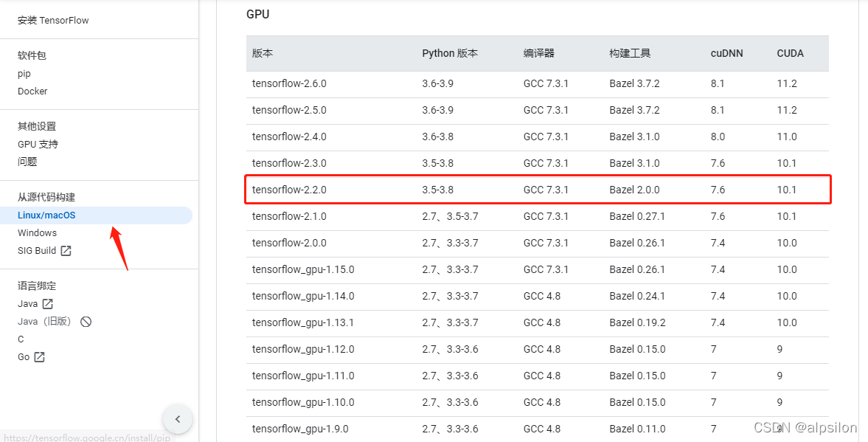Click Bazel 0.11.0 build tool cell
The height and width of the screenshot is (442, 868).
point(637,429)
